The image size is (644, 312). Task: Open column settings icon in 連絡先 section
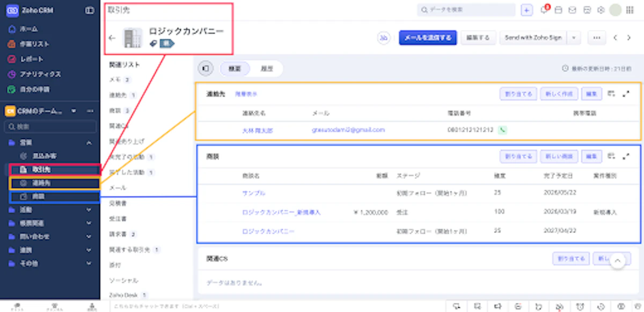[611, 93]
